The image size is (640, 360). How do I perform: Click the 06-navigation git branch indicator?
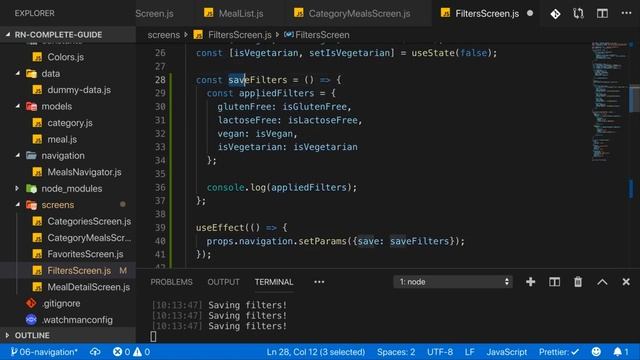[x=44, y=352]
